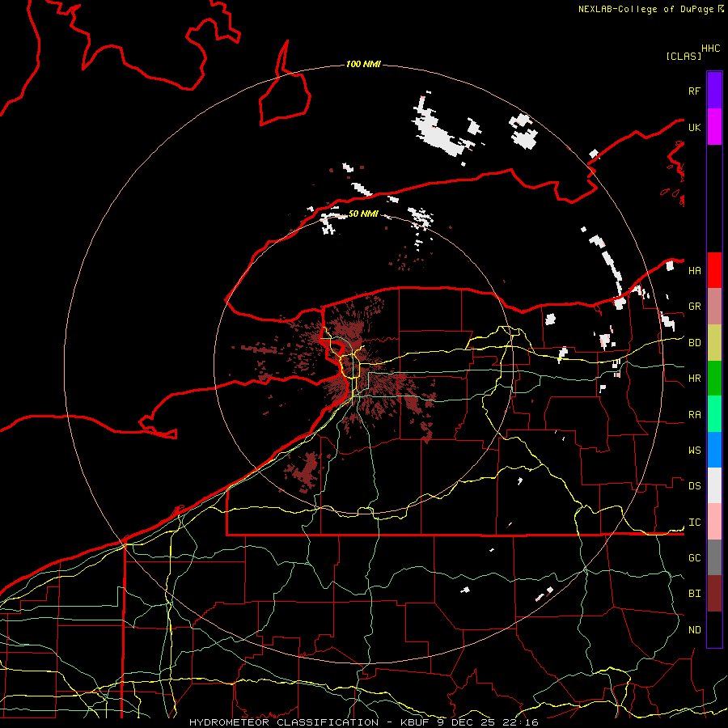This screenshot has height=728, width=728.
Task: Click the DS white legend color block
Action: pos(714,485)
